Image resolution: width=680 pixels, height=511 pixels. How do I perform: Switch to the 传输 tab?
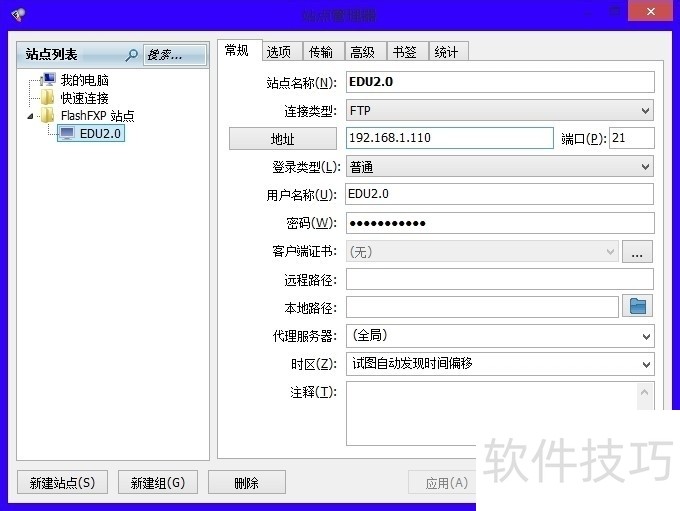[x=321, y=52]
